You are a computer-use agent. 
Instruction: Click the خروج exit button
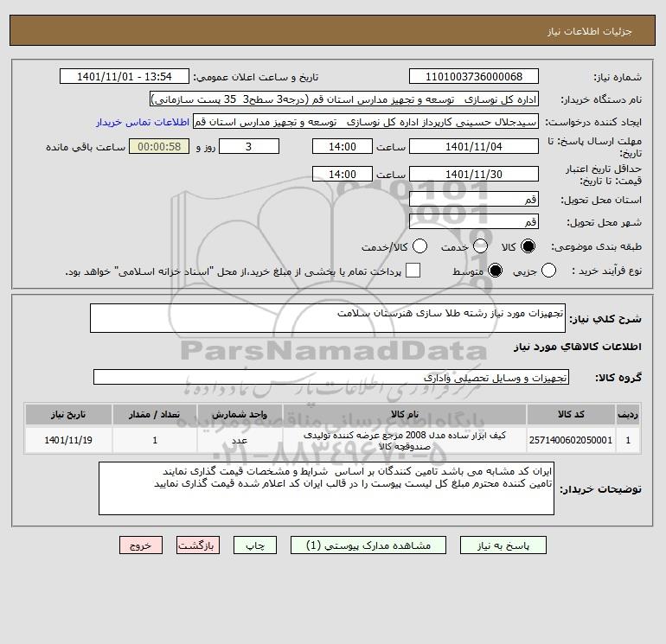141,545
